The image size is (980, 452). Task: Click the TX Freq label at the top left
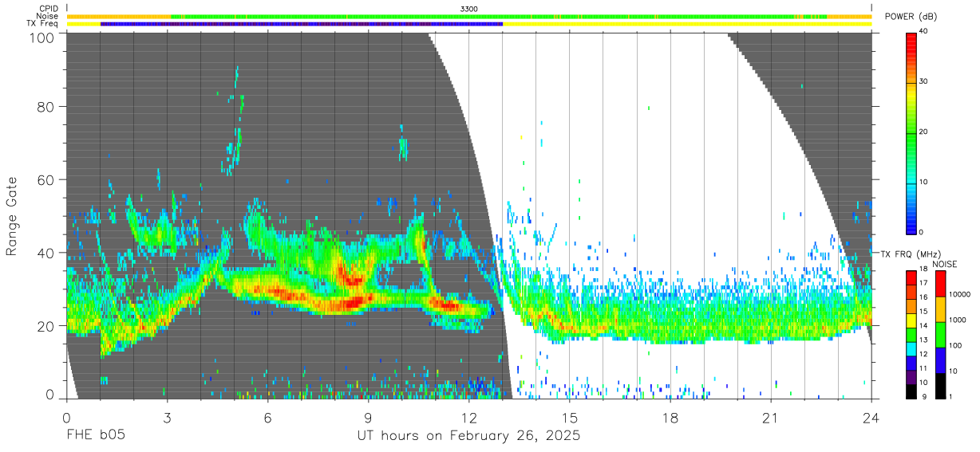coord(41,24)
